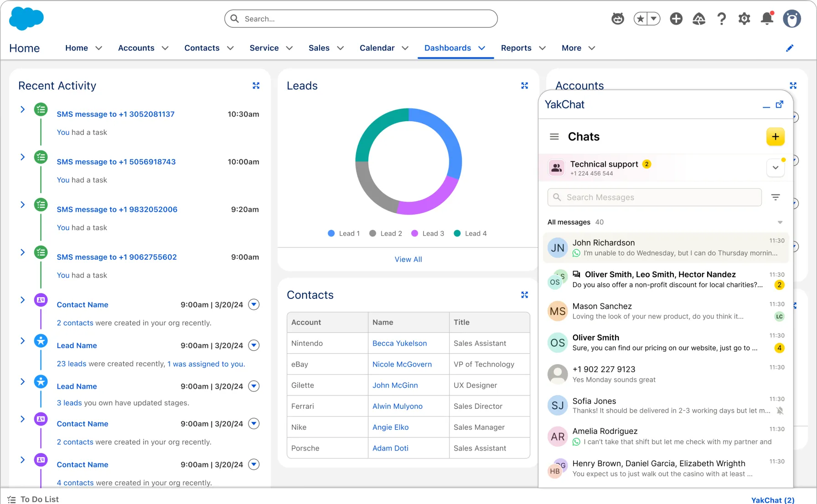
Task: Open the Service tab dropdown chevron
Action: 289,48
